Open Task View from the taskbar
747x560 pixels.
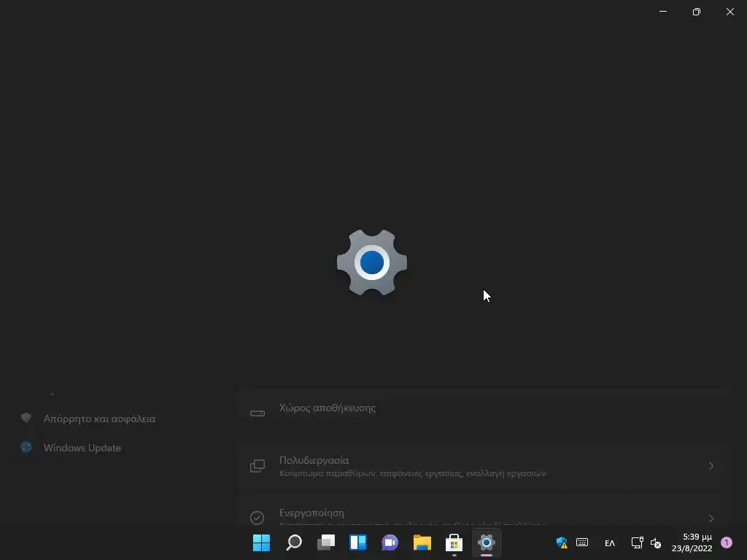(x=326, y=542)
